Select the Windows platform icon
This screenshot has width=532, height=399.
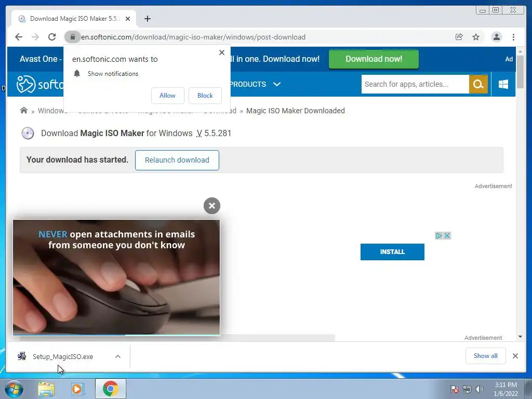[503, 84]
